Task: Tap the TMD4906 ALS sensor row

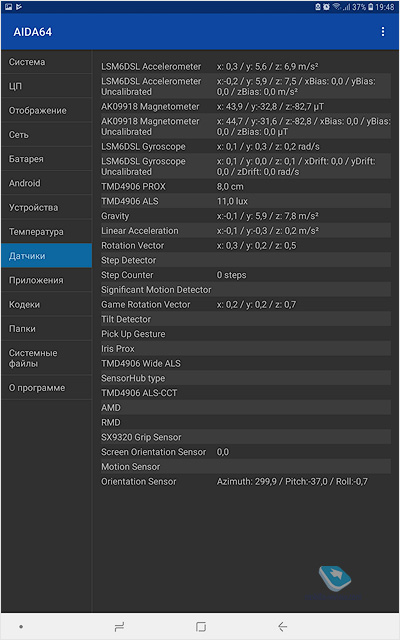Action: pyautogui.click(x=246, y=201)
